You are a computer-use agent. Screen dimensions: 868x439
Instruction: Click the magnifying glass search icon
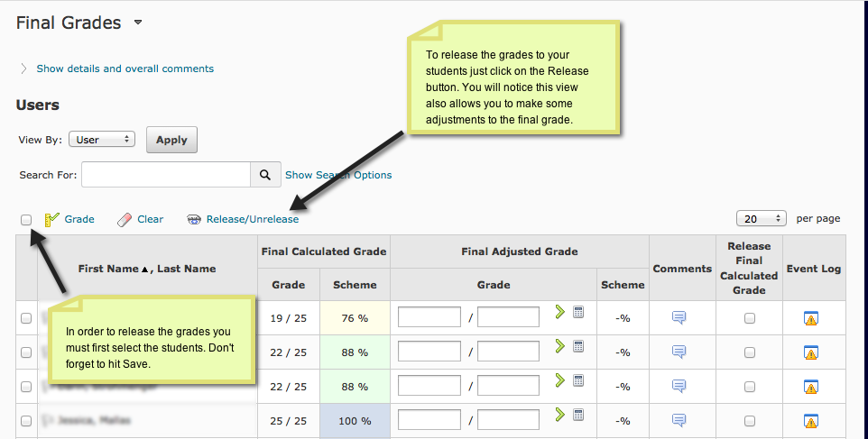point(264,175)
